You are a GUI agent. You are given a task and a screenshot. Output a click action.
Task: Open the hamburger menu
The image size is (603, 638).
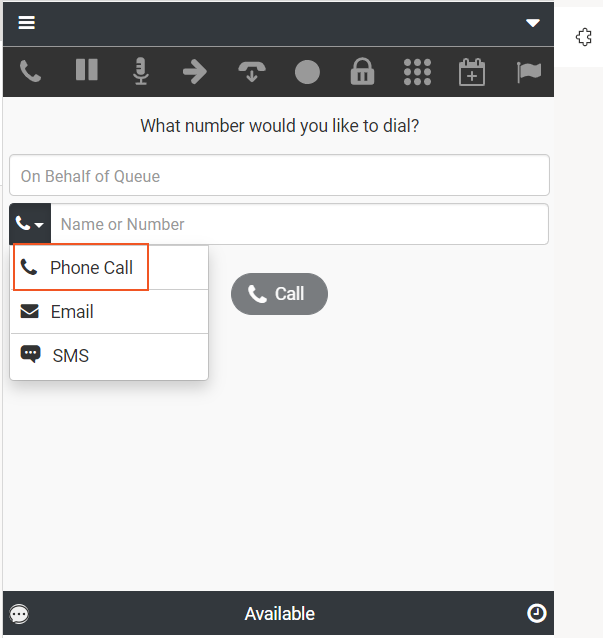pyautogui.click(x=27, y=23)
